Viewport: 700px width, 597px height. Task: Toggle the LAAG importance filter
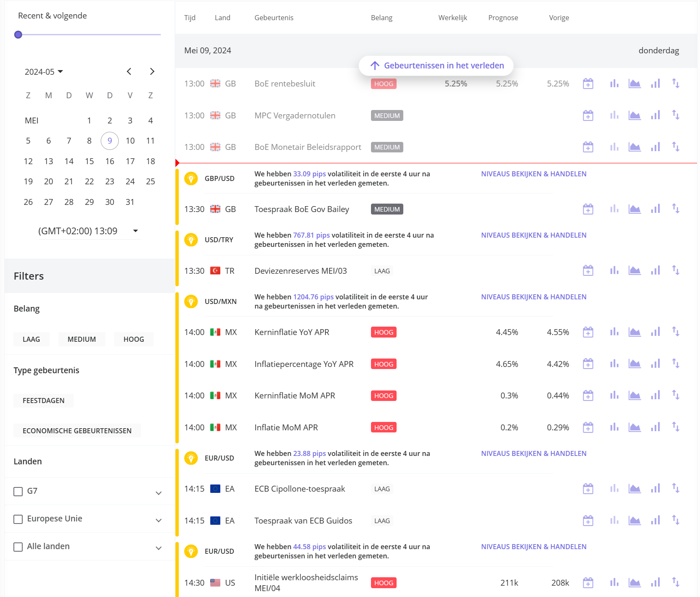31,339
